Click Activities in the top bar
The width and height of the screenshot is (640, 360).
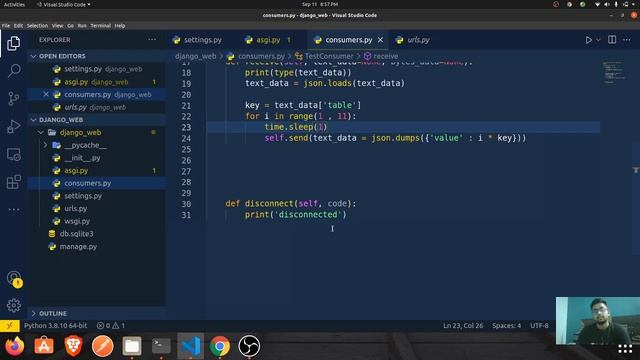[x=14, y=4]
